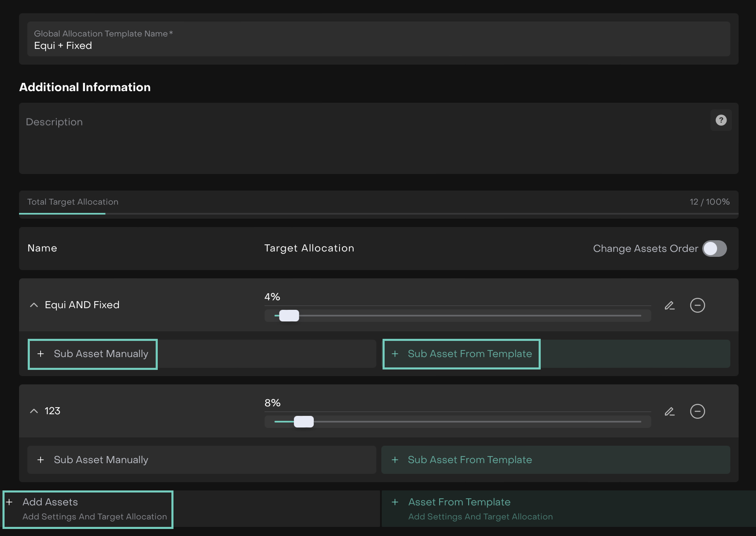
Task: Click the description help question mark icon
Action: pos(721,120)
